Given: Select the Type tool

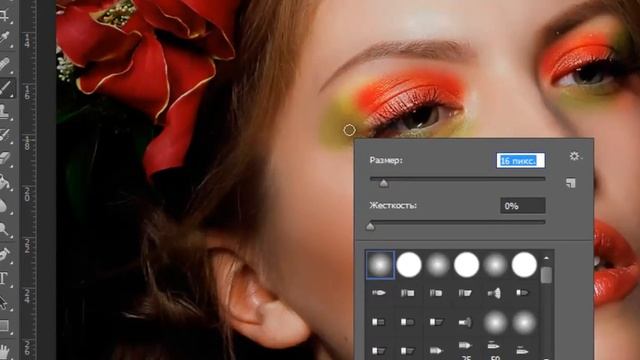Looking at the screenshot, I should [x=4, y=278].
